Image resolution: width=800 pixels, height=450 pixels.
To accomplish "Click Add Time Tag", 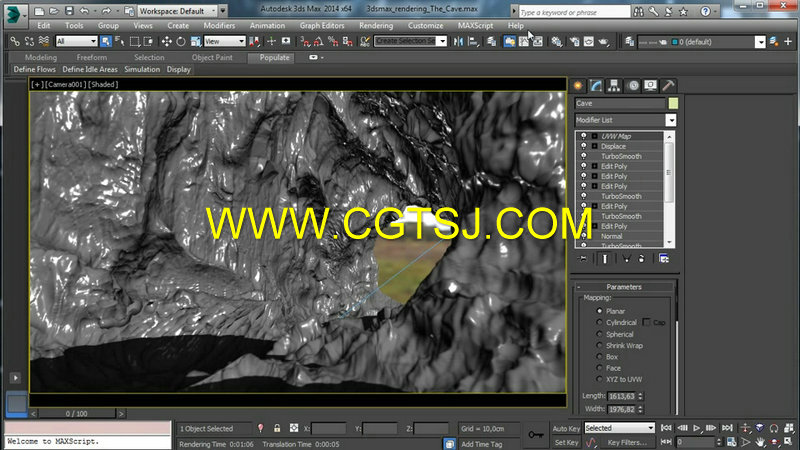I will pyautogui.click(x=482, y=444).
